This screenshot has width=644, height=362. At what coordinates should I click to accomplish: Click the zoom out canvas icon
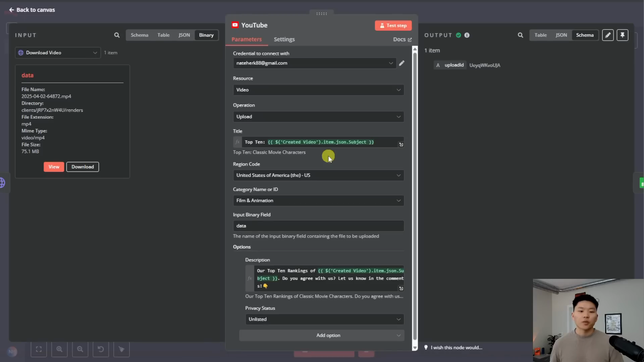pos(80,349)
